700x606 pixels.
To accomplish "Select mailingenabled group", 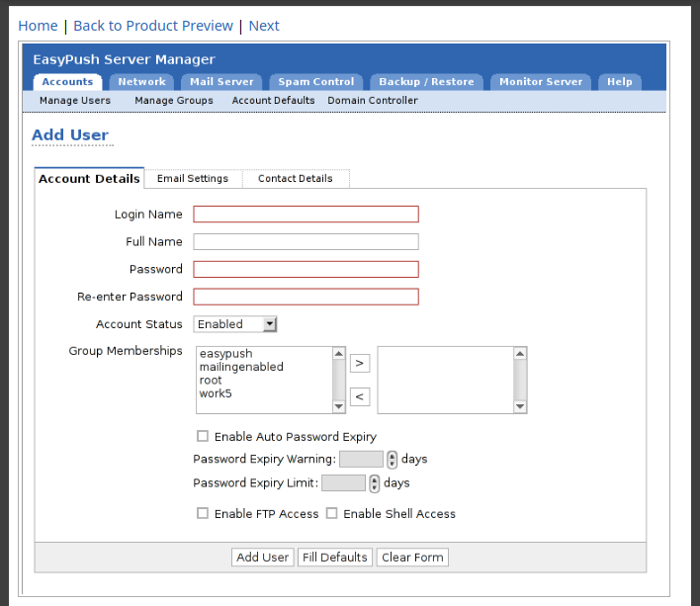I will point(241,367).
